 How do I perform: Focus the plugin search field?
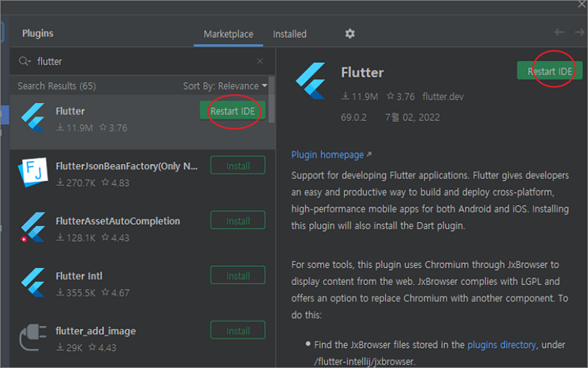pos(143,61)
